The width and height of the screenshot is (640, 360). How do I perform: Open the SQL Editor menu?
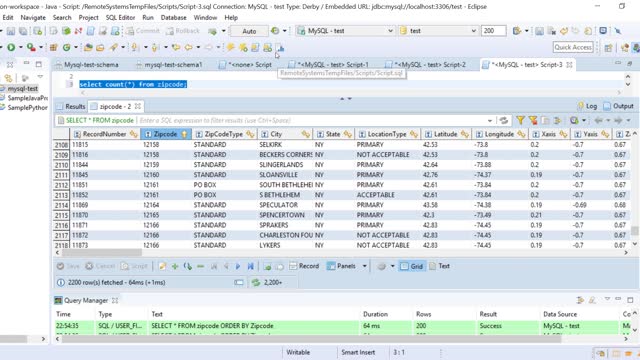click(x=120, y=18)
